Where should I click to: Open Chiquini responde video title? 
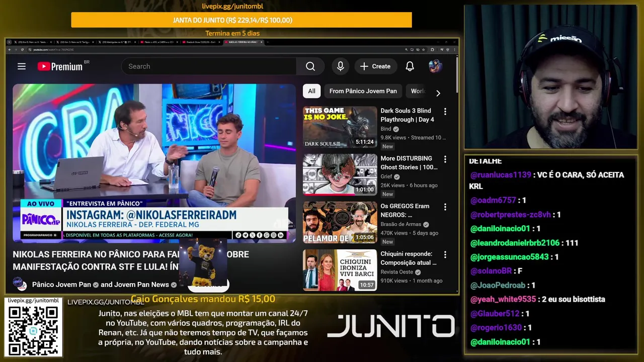[409, 258]
